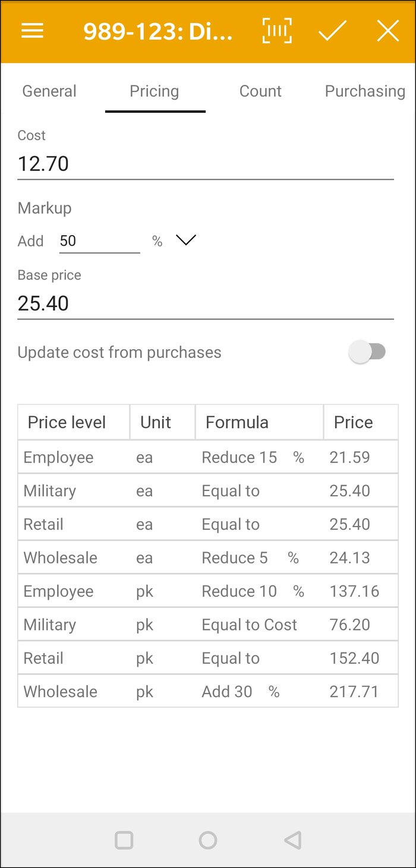Edit the Cost field showing 12.70
Viewport: 416px width, 868px height.
[206, 163]
